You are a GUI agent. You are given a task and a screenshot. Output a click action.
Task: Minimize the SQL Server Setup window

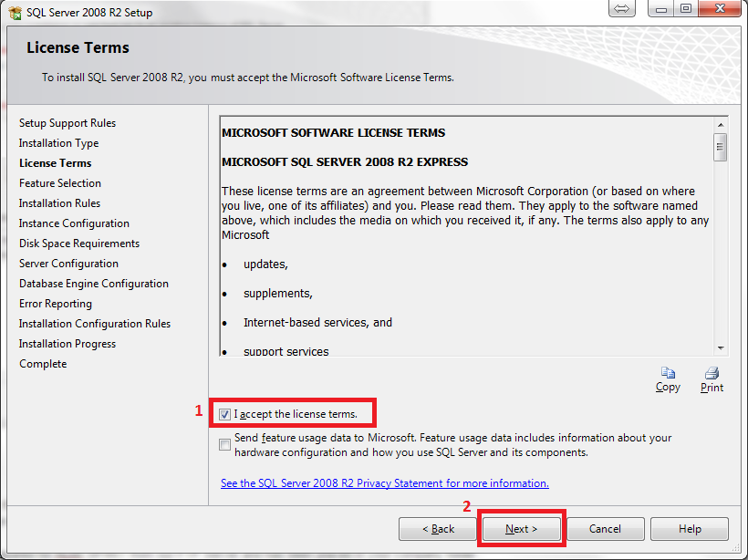pos(660,8)
